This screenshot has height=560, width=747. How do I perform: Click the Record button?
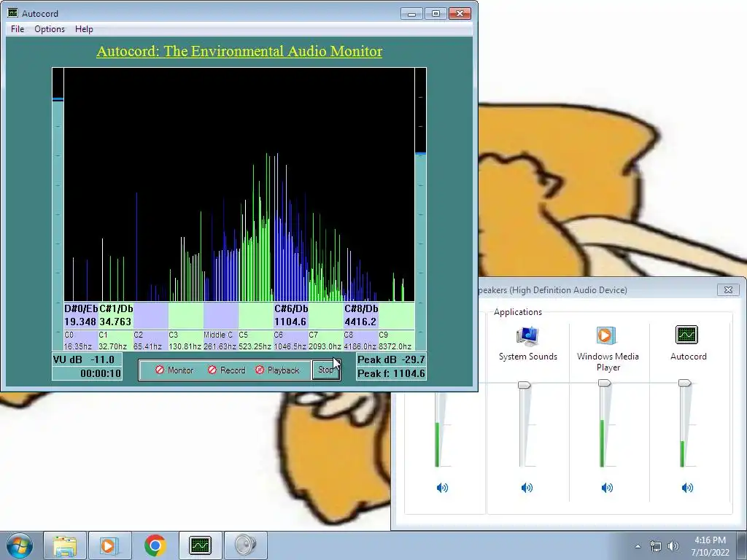tap(227, 370)
